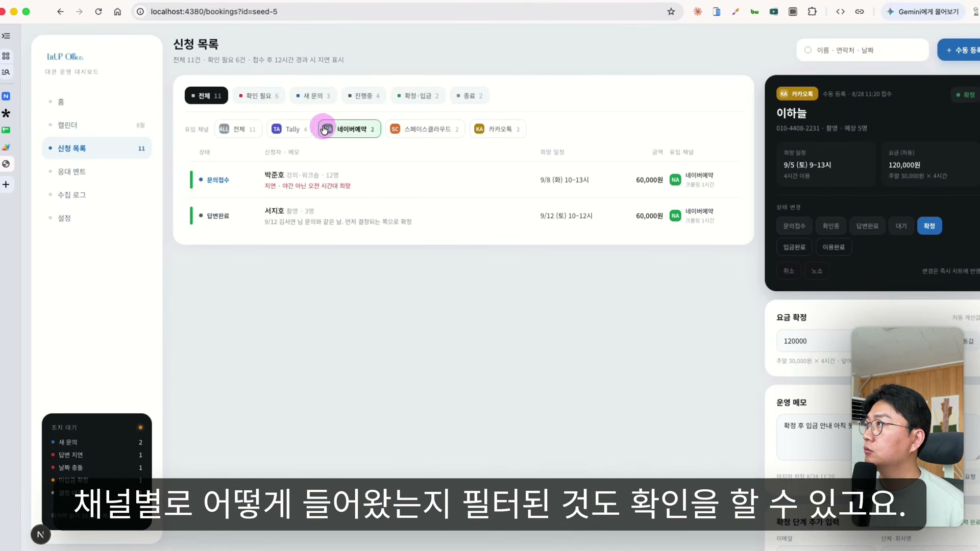The height and width of the screenshot is (551, 980).
Task: Set status to 문의접수 in detail panel
Action: point(794,226)
